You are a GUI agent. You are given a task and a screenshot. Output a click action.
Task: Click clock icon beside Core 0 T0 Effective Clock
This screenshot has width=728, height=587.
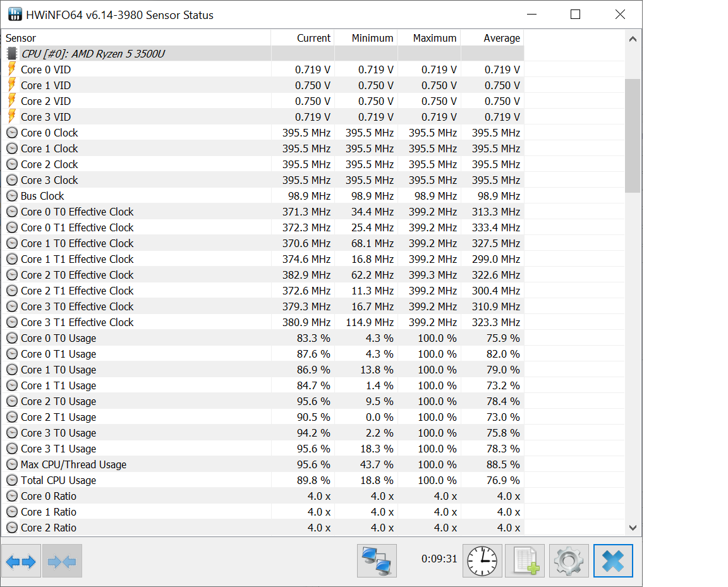[x=12, y=212]
